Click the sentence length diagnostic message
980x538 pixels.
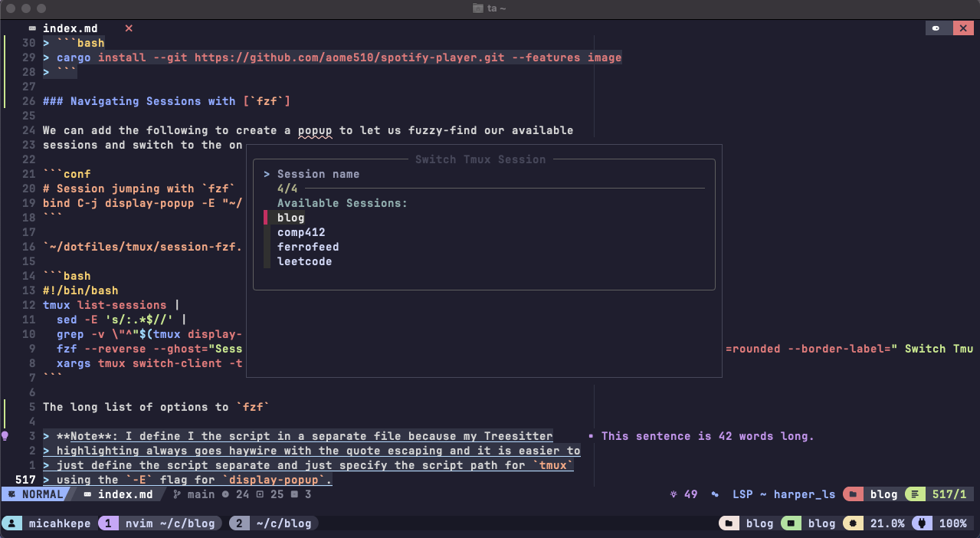pos(707,436)
